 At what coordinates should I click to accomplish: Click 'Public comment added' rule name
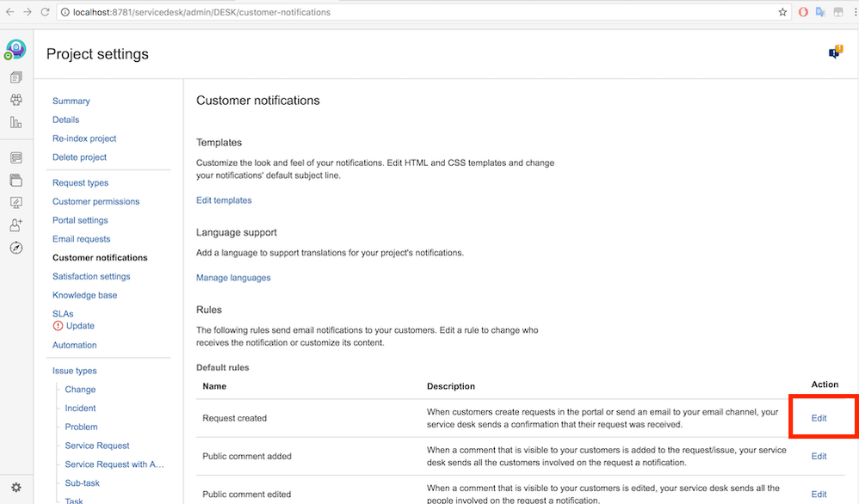pos(246,456)
